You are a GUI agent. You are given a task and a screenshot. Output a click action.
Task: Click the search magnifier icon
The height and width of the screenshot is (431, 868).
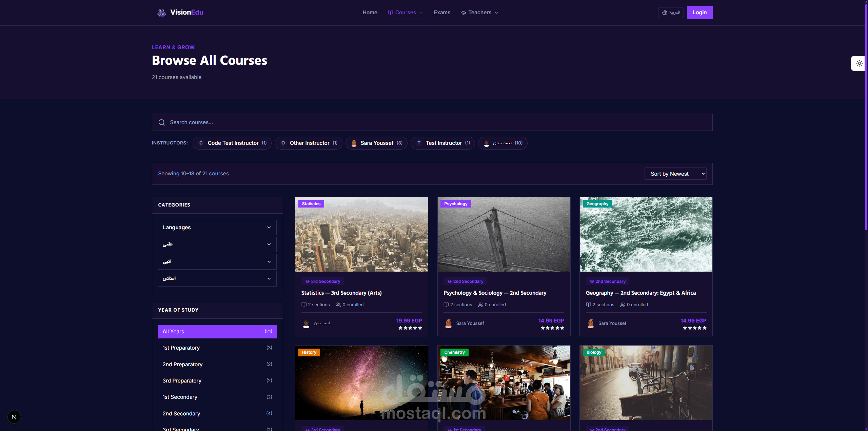(162, 122)
